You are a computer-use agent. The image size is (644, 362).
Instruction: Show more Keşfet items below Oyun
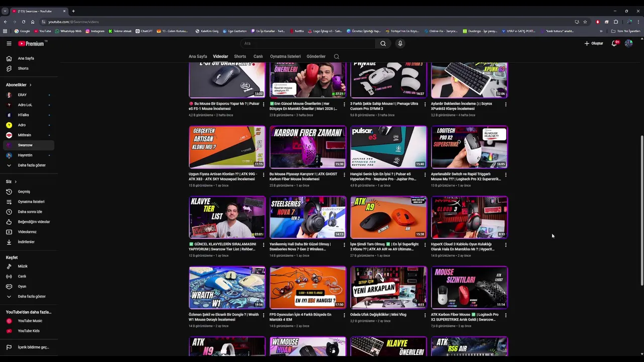click(x=29, y=296)
